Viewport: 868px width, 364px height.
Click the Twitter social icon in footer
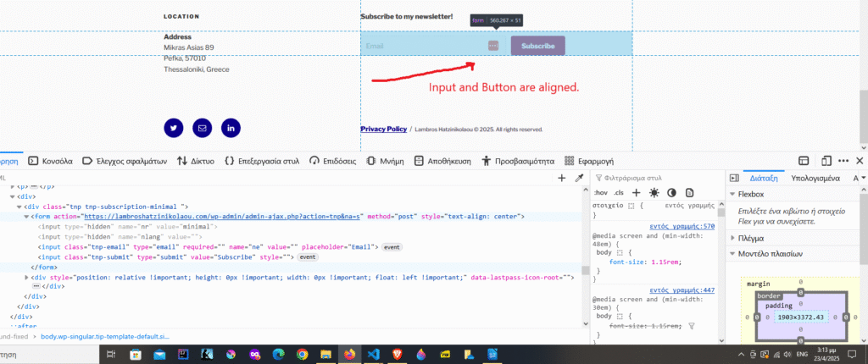174,128
